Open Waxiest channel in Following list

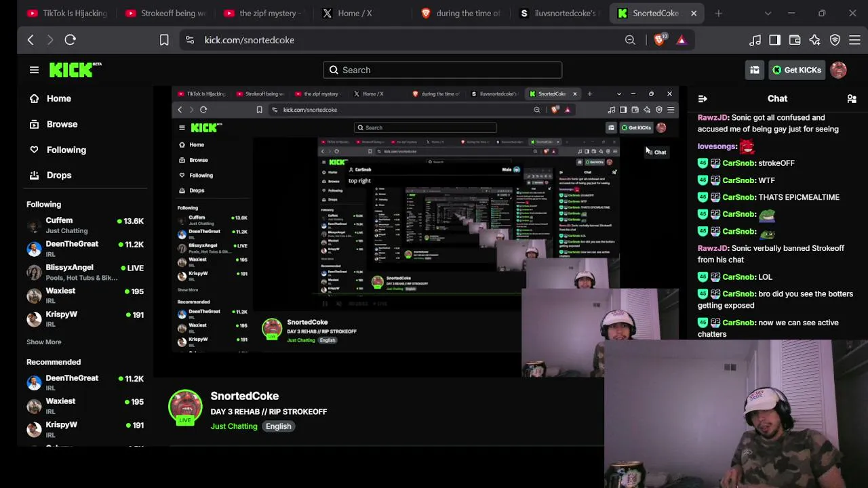(85, 295)
